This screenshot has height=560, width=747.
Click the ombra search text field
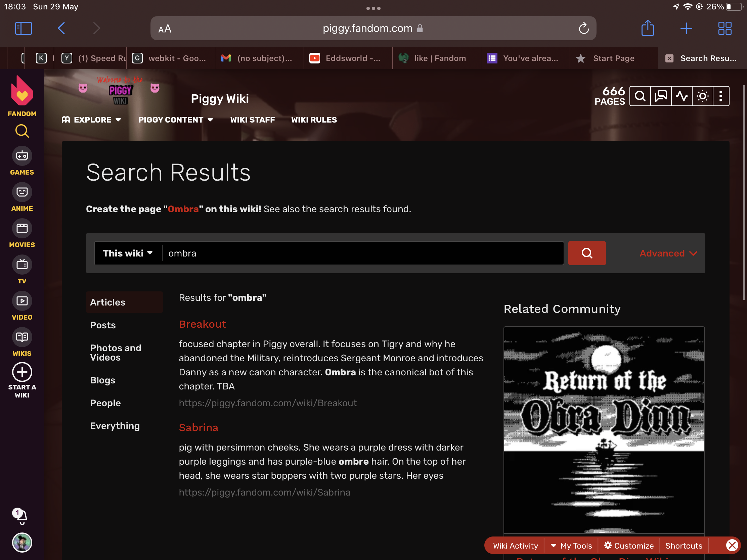point(363,253)
